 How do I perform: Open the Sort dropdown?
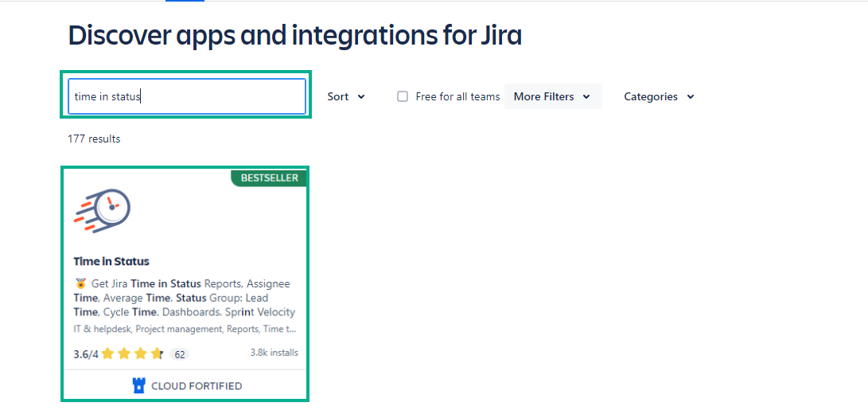[347, 96]
